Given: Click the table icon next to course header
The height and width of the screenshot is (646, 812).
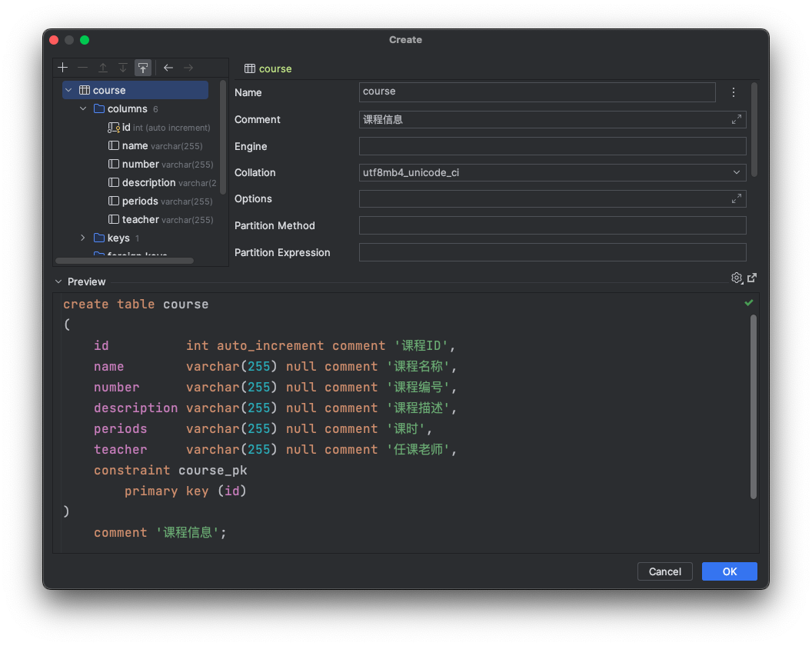Looking at the screenshot, I should [x=250, y=68].
